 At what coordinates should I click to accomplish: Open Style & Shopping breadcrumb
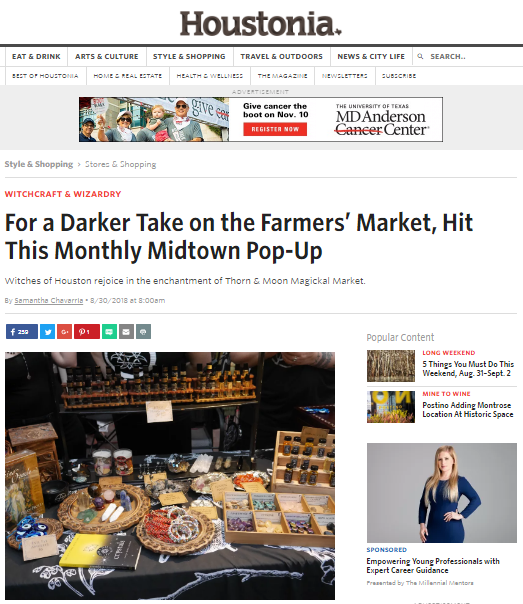[39, 164]
